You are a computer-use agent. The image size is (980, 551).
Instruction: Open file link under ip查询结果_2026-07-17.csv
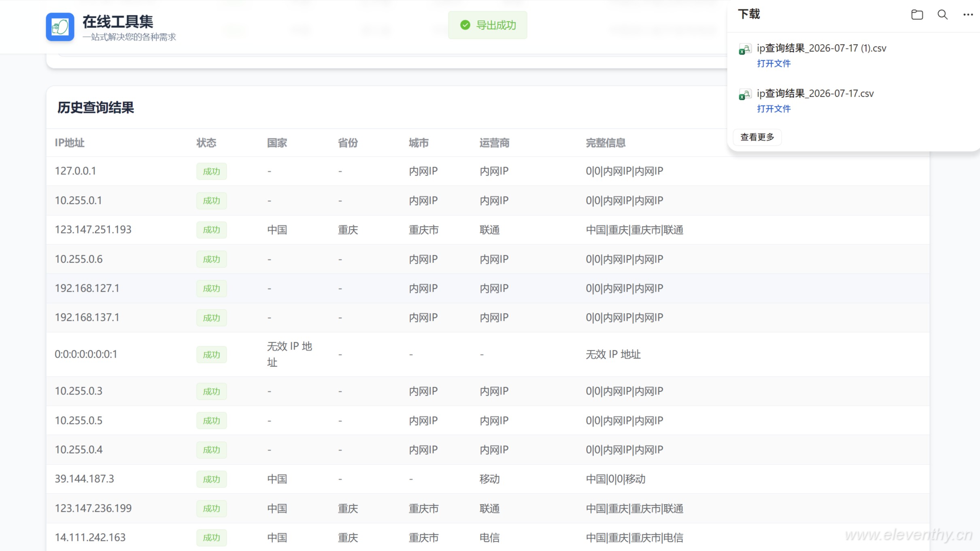click(774, 109)
